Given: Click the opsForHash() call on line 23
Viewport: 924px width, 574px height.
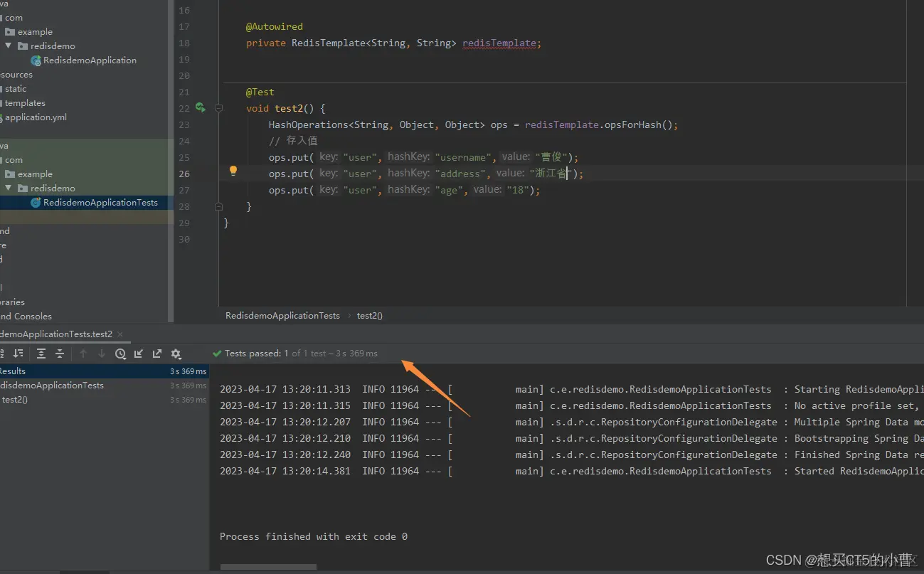Looking at the screenshot, I should (638, 125).
